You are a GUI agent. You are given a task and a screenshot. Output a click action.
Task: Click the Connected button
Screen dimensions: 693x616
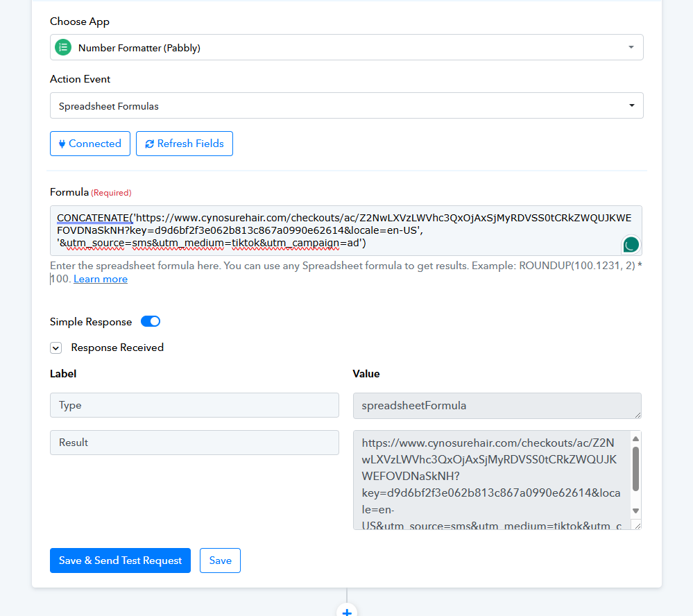click(x=90, y=144)
